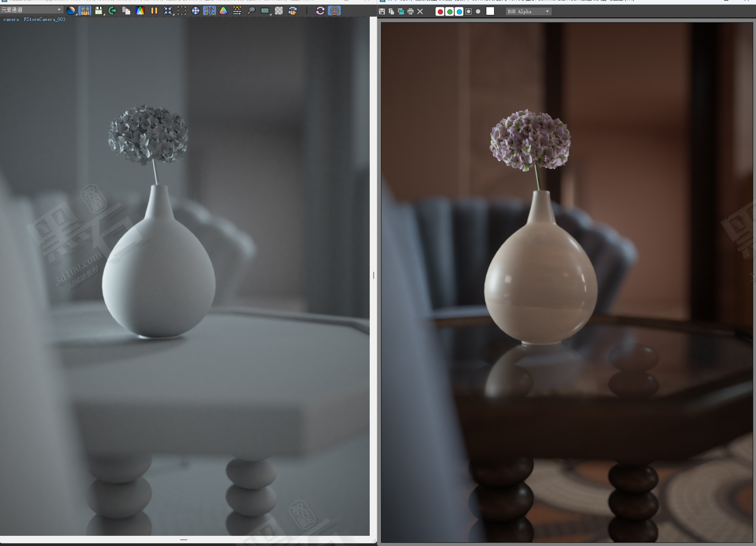The width and height of the screenshot is (756, 546).
Task: Click the print image button
Action: click(410, 11)
